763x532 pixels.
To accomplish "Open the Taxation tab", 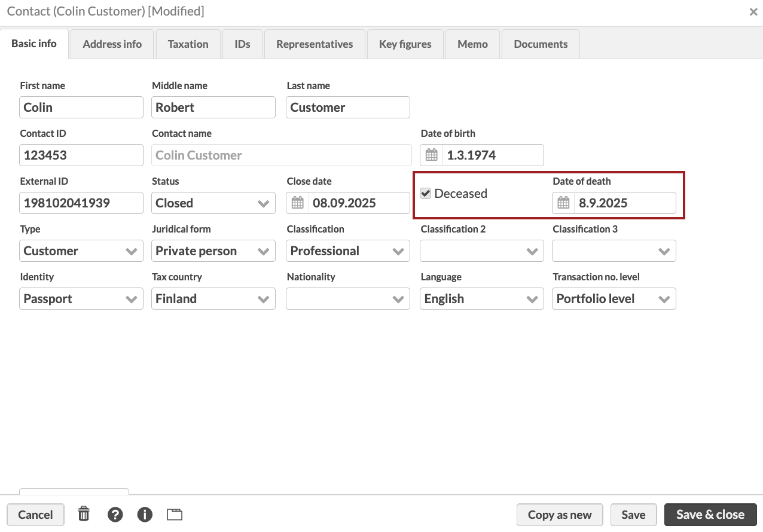I will point(188,44).
